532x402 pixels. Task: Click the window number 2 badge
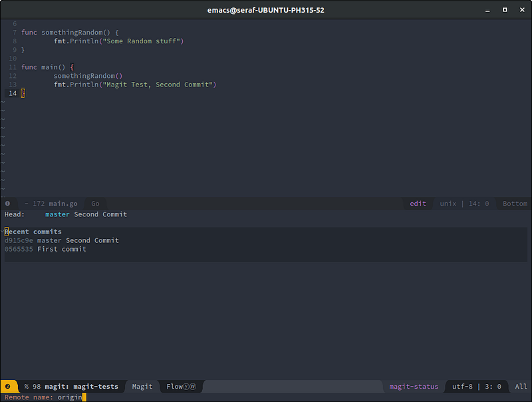7,386
